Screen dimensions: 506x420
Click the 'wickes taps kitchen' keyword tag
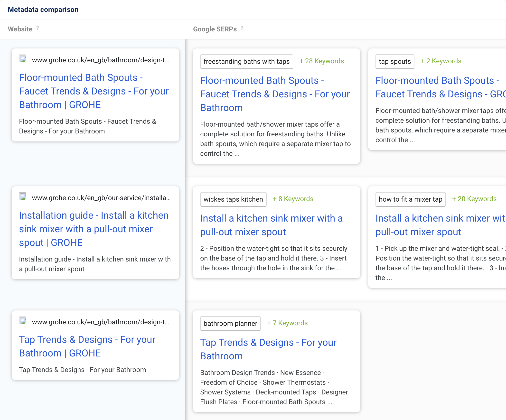pyautogui.click(x=233, y=199)
